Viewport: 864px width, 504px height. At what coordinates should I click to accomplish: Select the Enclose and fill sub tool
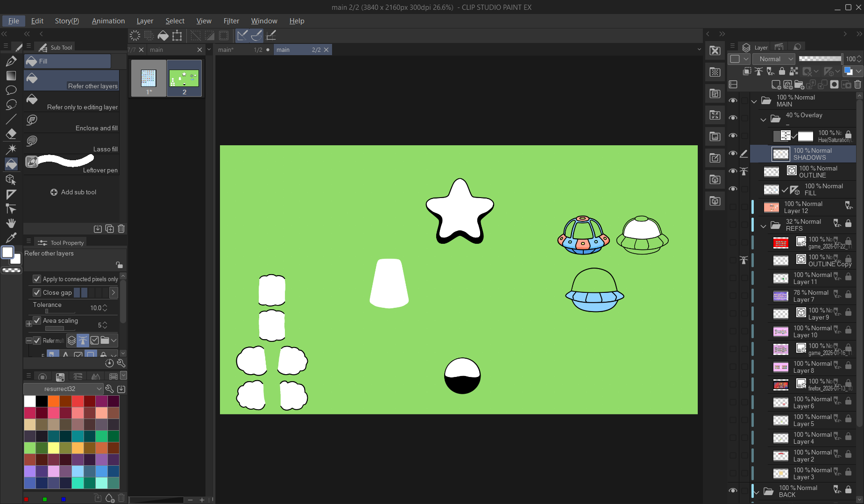pyautogui.click(x=72, y=122)
